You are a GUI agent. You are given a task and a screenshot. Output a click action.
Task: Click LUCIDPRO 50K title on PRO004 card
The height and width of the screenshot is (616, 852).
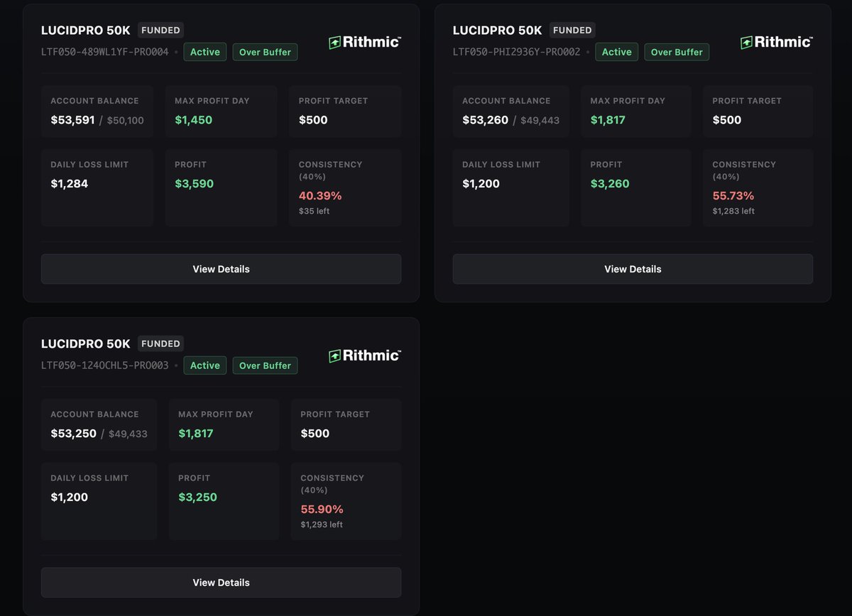click(x=86, y=31)
